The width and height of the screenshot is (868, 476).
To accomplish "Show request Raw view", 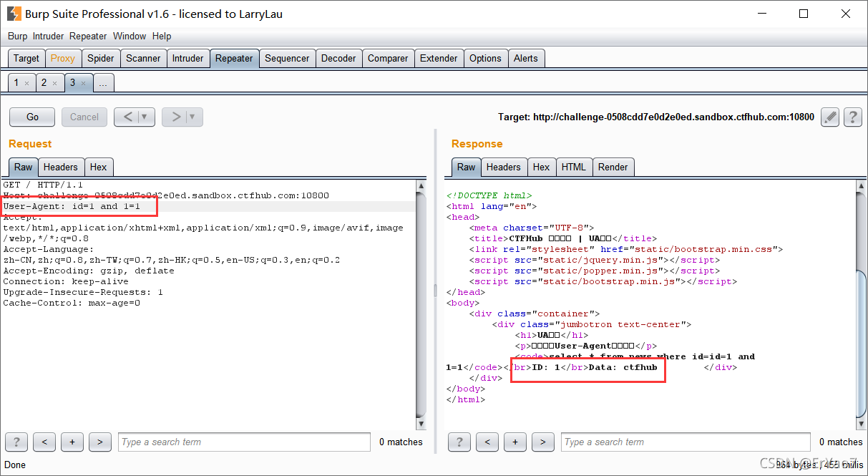I will tap(24, 167).
